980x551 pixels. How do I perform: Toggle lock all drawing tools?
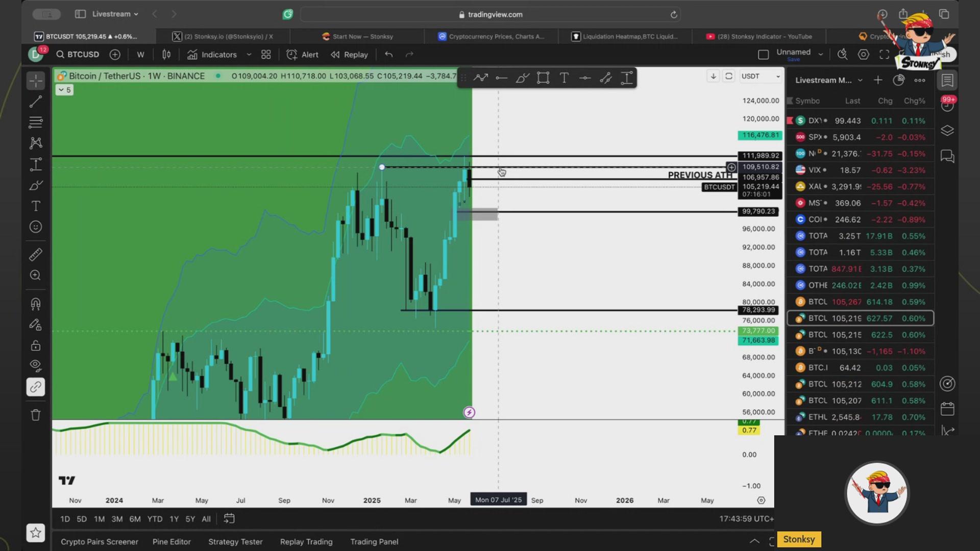[35, 345]
